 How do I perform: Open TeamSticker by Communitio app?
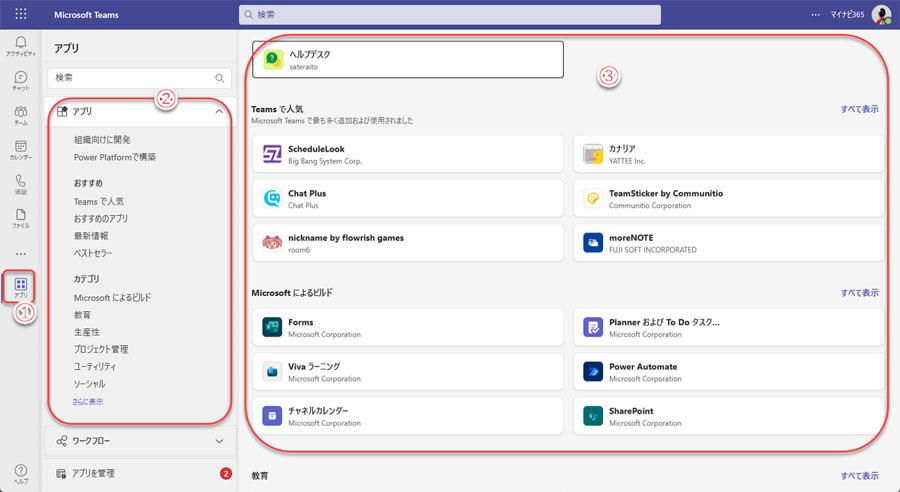(x=728, y=199)
